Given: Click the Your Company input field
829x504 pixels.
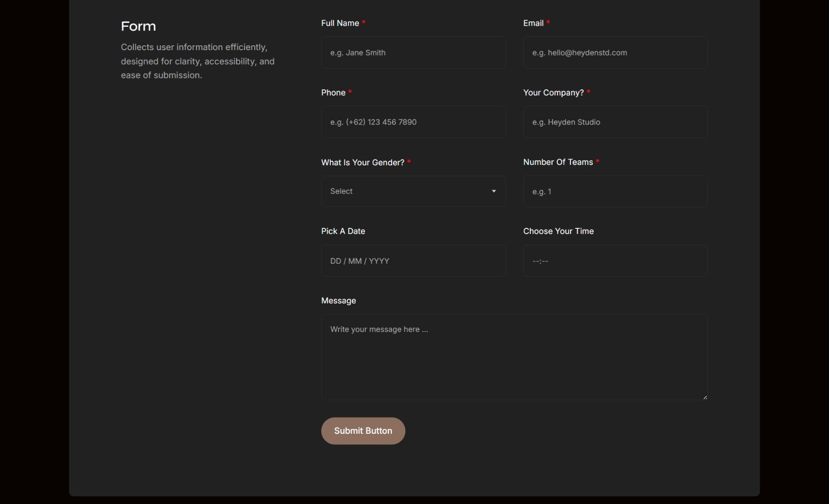Looking at the screenshot, I should (x=615, y=122).
